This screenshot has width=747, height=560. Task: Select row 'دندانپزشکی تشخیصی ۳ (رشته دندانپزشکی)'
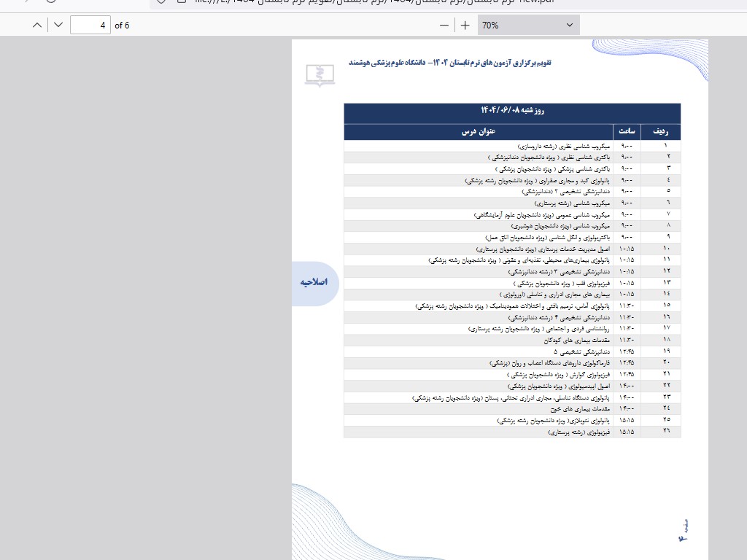coord(512,271)
